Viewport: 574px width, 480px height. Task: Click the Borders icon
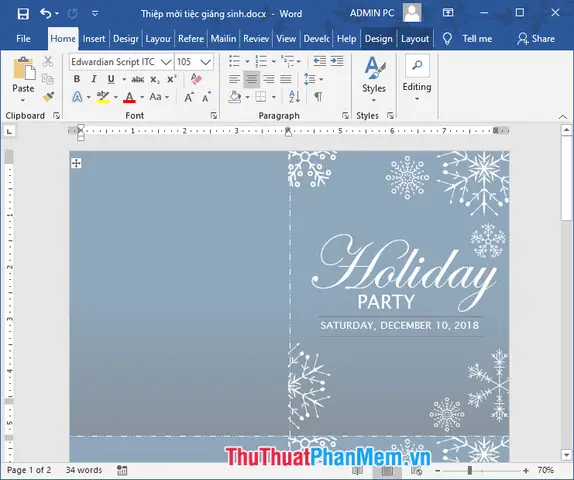261,97
